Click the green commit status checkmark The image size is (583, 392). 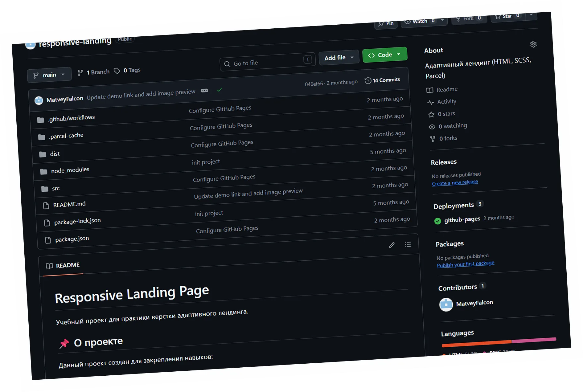(220, 90)
